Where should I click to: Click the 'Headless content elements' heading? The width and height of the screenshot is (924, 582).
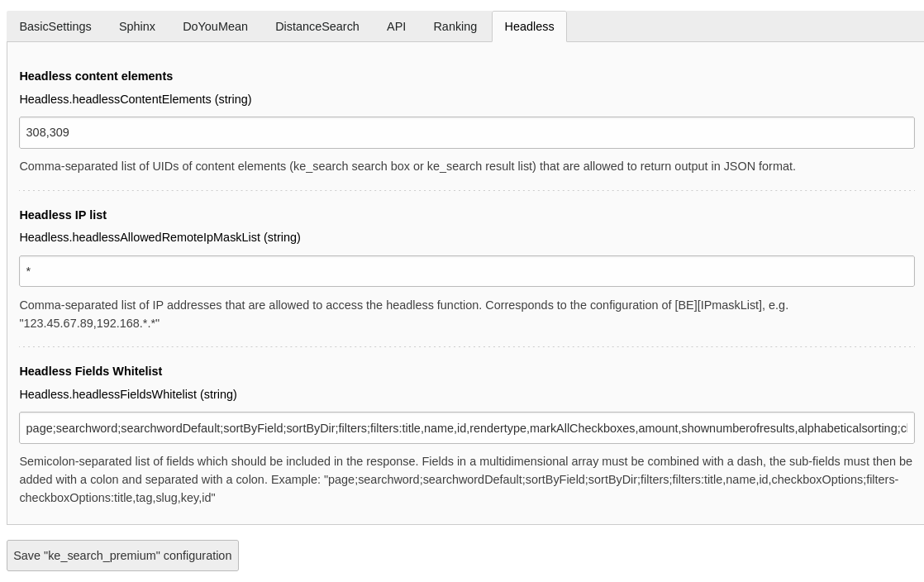[96, 76]
